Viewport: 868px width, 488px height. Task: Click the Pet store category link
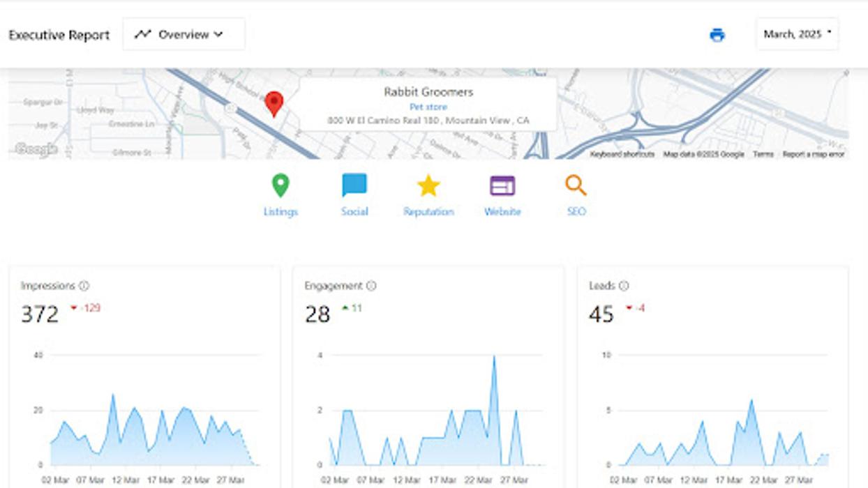428,107
